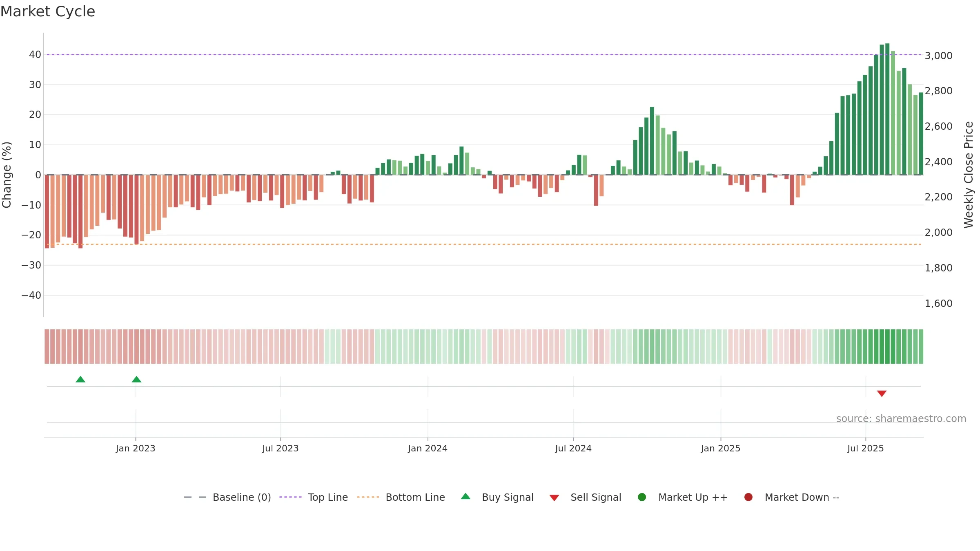Click the 40 change axis label
The image size is (980, 551).
point(35,55)
